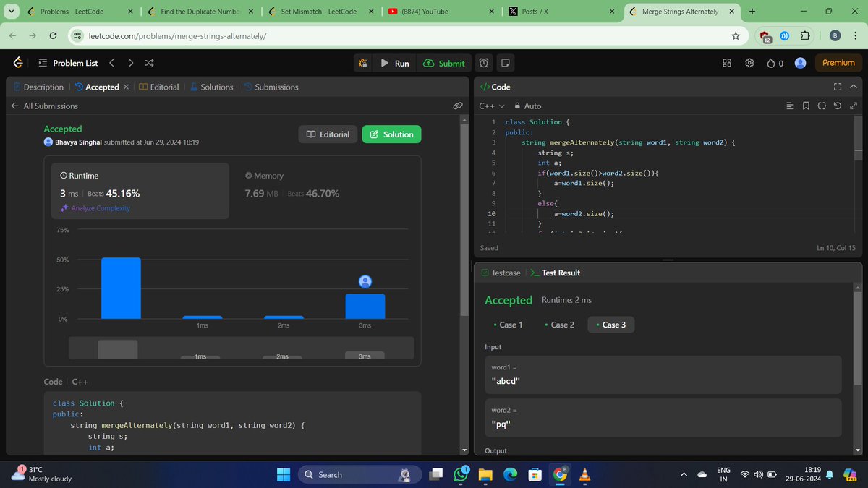Click the tallest runtime distribution bar
This screenshot has height=488, width=868.
click(121, 288)
